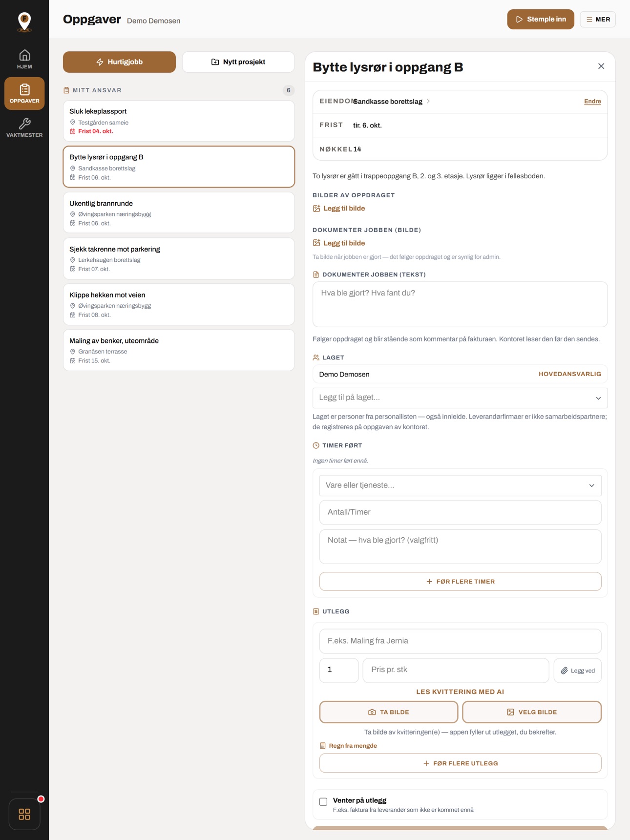This screenshot has width=630, height=840.
Task: Click the Antall/Timer input field
Action: [460, 512]
